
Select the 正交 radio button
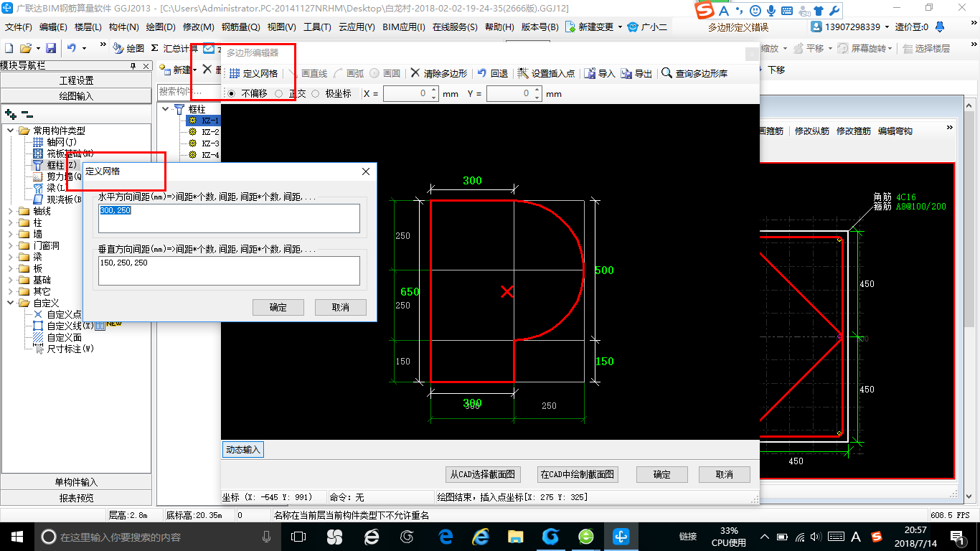coord(291,93)
